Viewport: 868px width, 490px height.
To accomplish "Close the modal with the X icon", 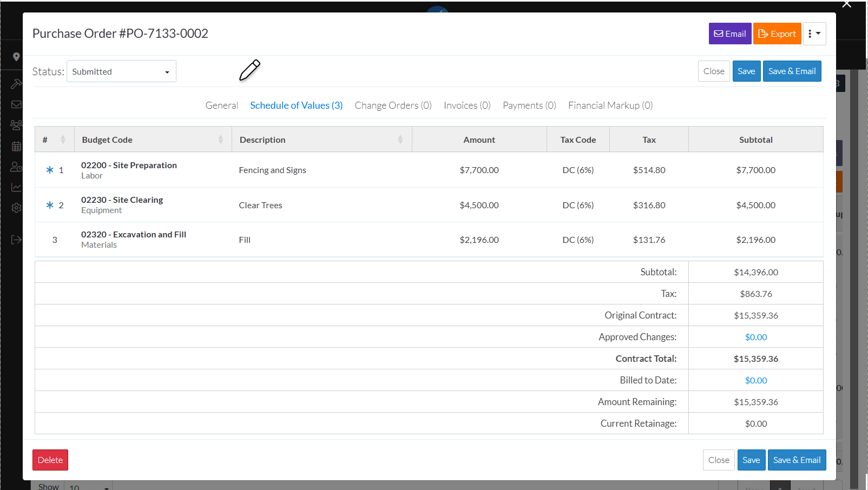I will [x=847, y=4].
